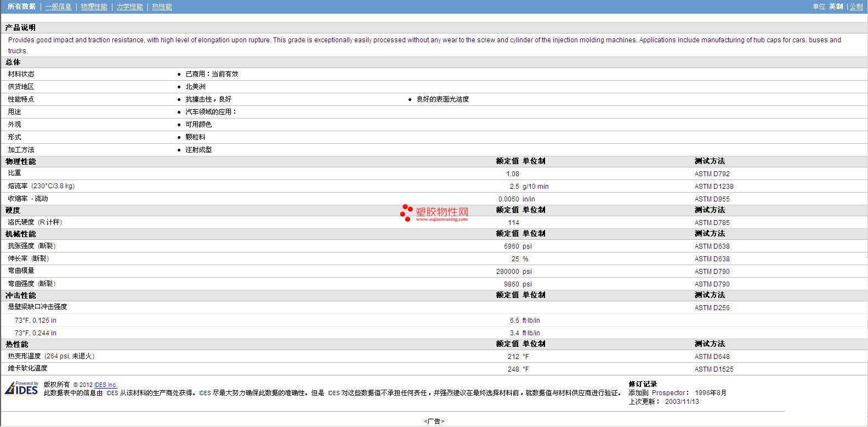The width and height of the screenshot is (868, 427).
Task: Click the 机械性能 section header
Action: coord(20,234)
